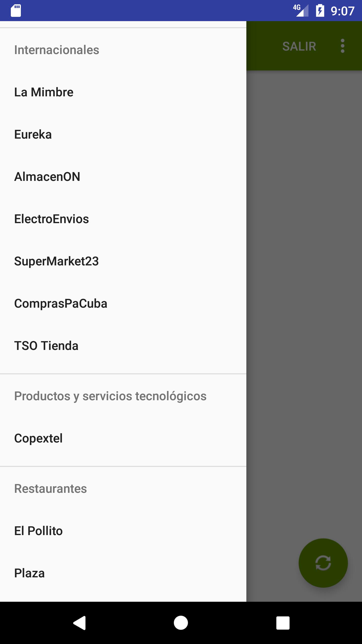The image size is (362, 644).
Task: Select the SuperMarket23 item
Action: (123, 261)
